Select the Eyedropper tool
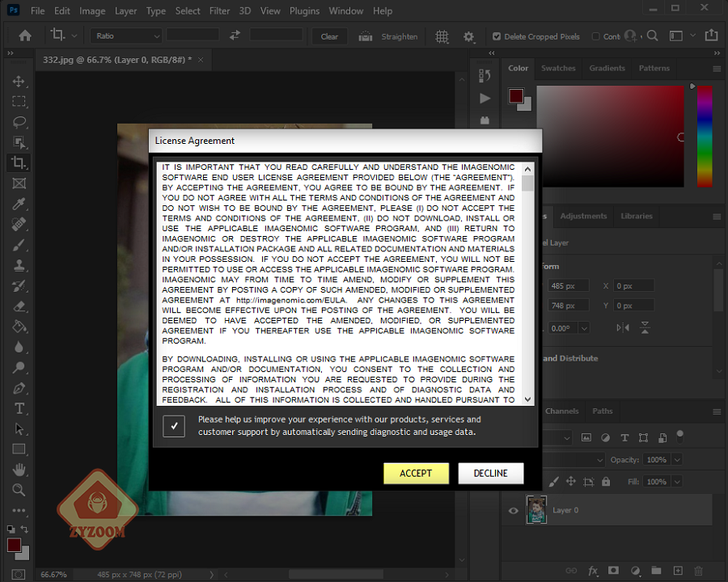Image resolution: width=728 pixels, height=582 pixels. [19, 204]
